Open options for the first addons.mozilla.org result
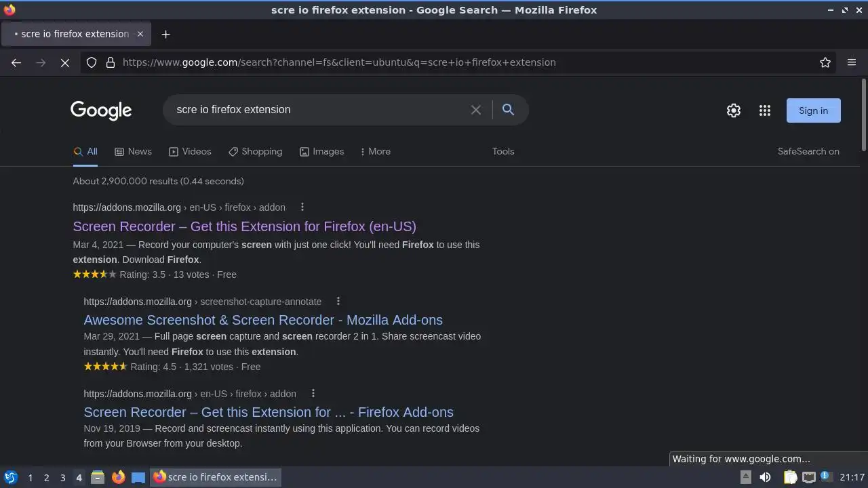This screenshot has height=488, width=868. [x=302, y=207]
